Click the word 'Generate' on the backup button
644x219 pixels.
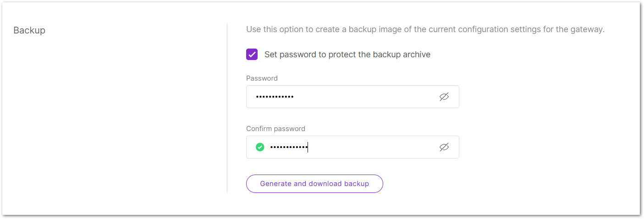click(275, 184)
